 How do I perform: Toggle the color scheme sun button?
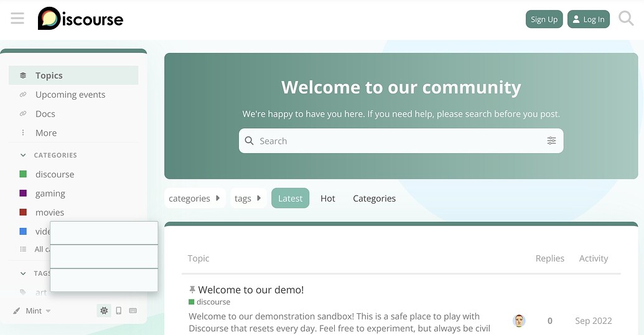pyautogui.click(x=104, y=311)
